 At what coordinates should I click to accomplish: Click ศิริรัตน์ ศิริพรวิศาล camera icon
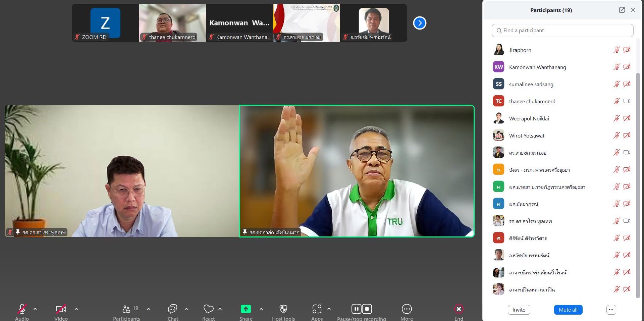coord(627,238)
